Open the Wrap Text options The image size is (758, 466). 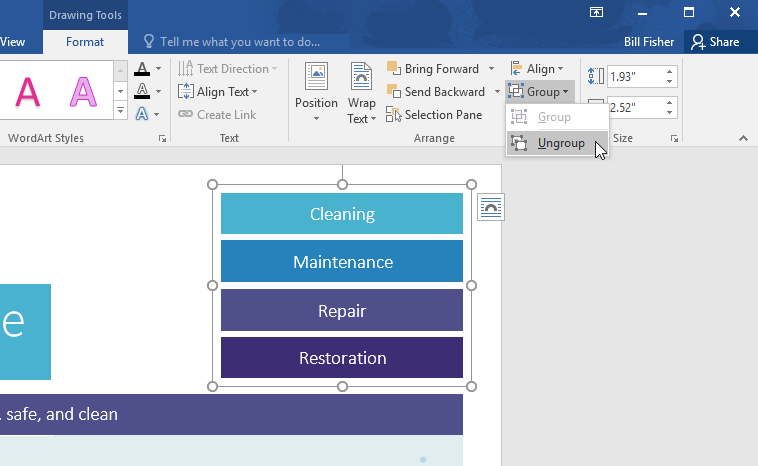[x=361, y=92]
